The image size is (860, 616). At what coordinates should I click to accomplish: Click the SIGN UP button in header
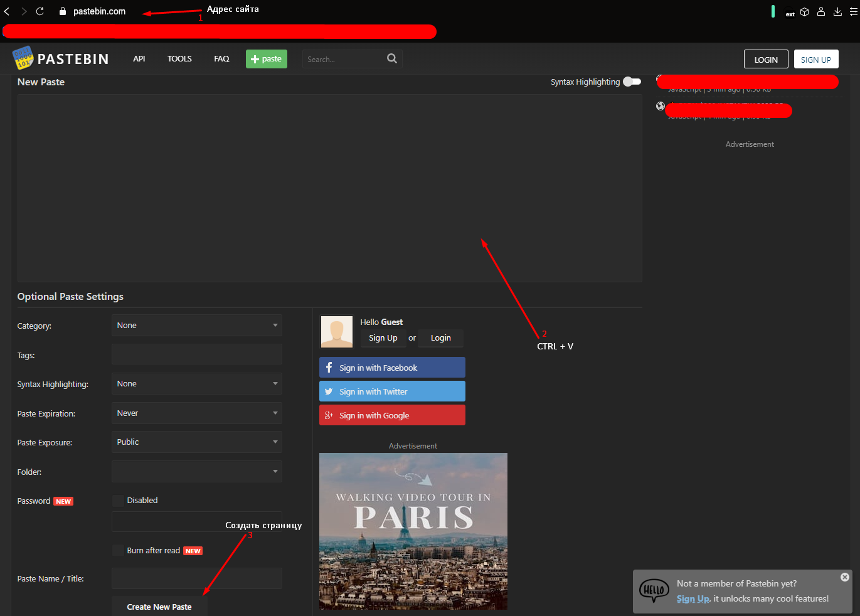(816, 59)
